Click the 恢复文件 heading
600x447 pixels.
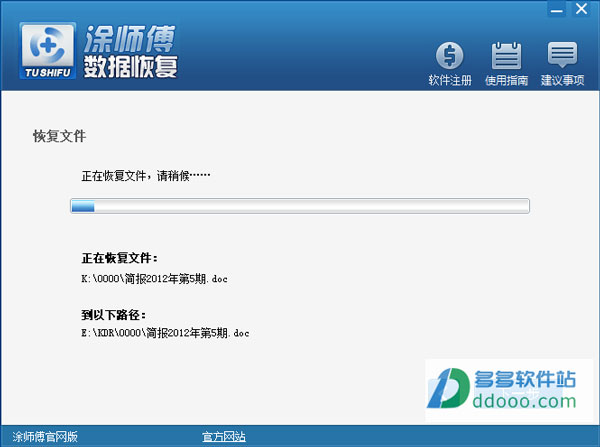[x=59, y=136]
